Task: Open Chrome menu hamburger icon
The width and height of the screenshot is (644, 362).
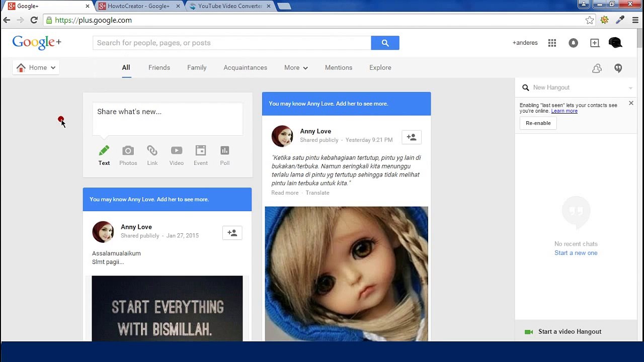Action: tap(635, 20)
